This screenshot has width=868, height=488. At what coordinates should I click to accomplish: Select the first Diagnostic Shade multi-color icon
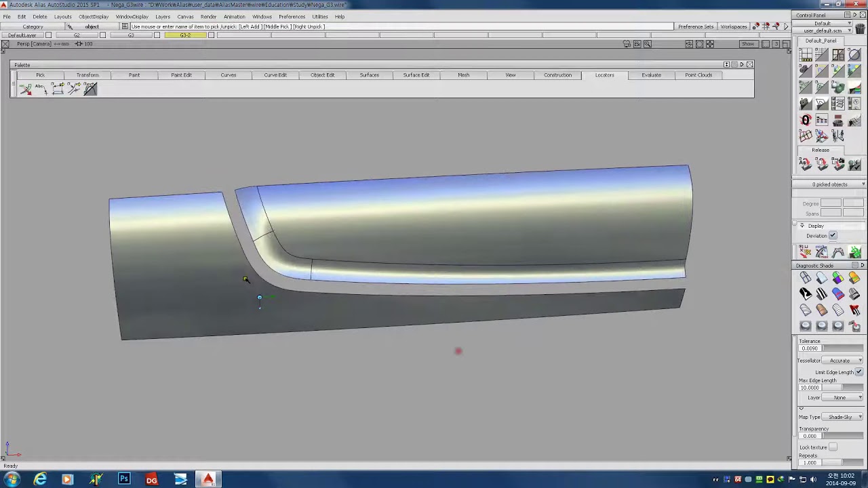(x=838, y=278)
